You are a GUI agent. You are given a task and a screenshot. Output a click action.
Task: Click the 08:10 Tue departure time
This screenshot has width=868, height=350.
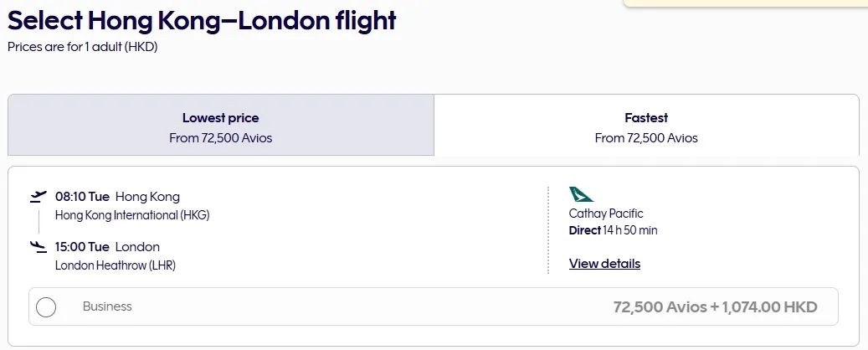pyautogui.click(x=82, y=197)
